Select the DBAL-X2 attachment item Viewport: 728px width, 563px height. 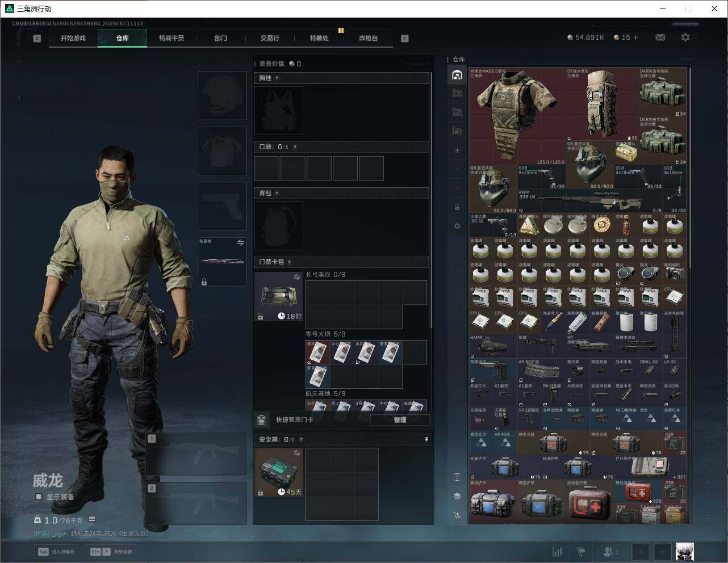650,369
